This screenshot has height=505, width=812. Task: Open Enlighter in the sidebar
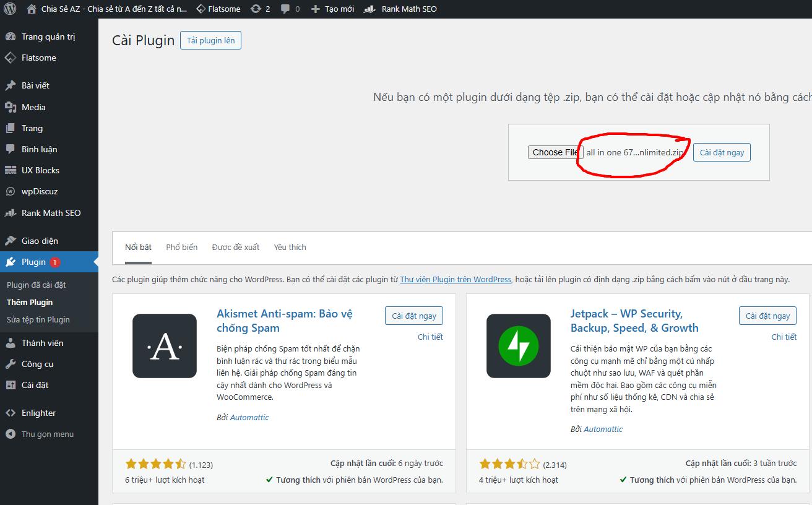[38, 413]
